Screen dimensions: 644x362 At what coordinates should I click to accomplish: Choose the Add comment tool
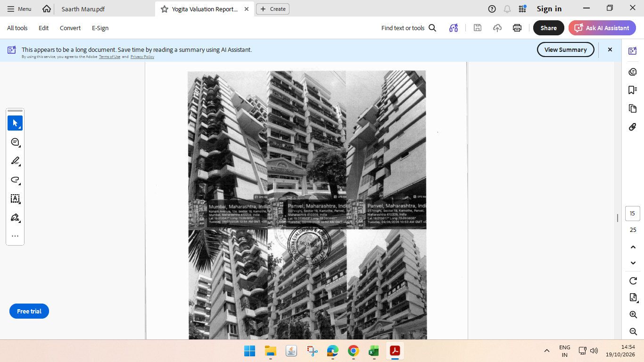tap(15, 142)
